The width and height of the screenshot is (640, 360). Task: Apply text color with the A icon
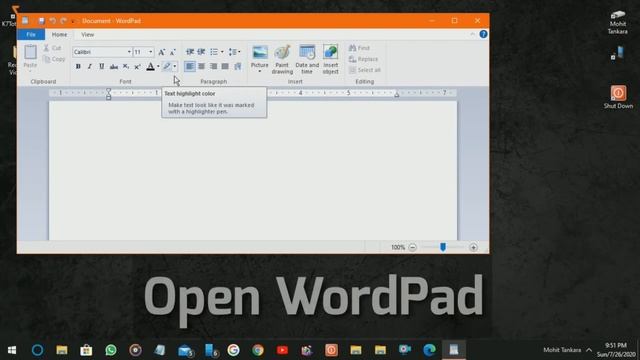[150, 66]
